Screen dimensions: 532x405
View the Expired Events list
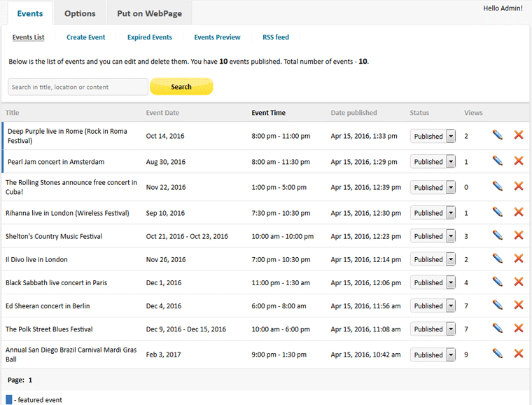tap(150, 37)
